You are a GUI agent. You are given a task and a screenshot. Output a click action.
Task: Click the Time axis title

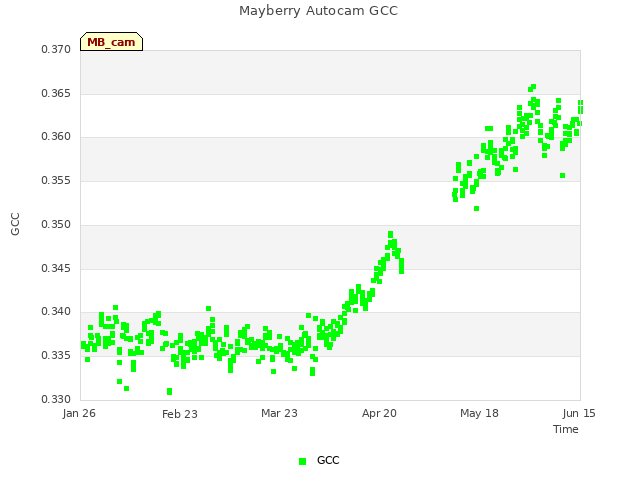[x=566, y=429]
